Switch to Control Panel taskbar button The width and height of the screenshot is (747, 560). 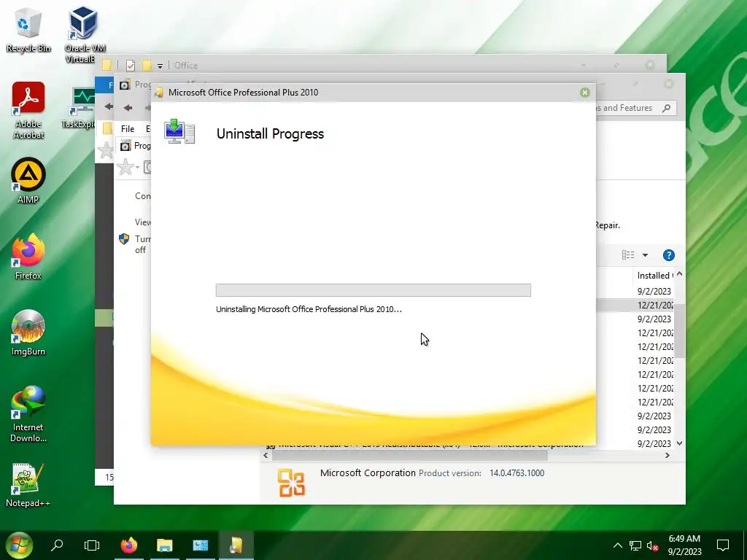tap(201, 545)
